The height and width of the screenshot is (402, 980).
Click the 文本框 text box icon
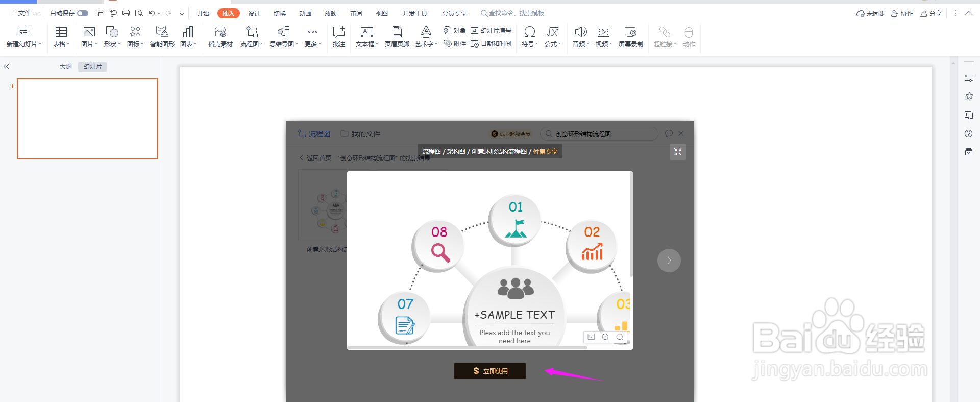(366, 32)
